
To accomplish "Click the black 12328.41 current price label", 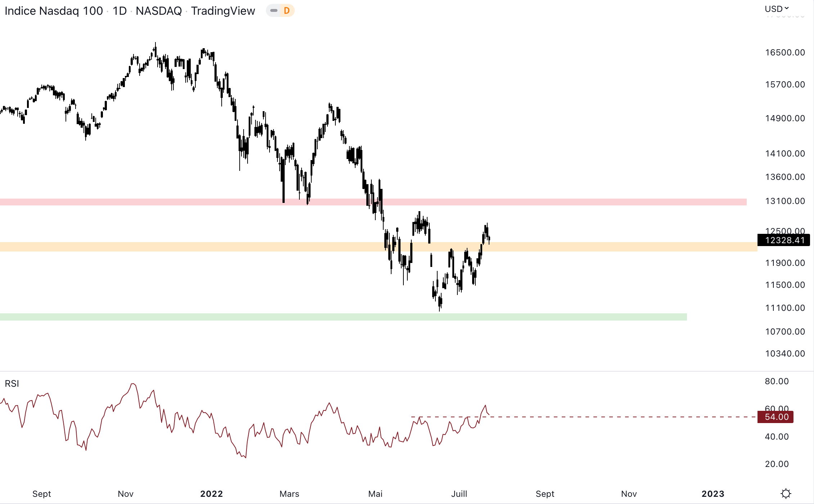I will 783,240.
